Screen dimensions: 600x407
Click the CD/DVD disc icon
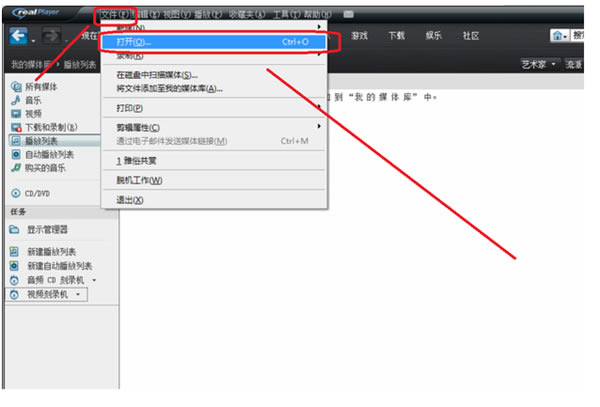coord(16,193)
